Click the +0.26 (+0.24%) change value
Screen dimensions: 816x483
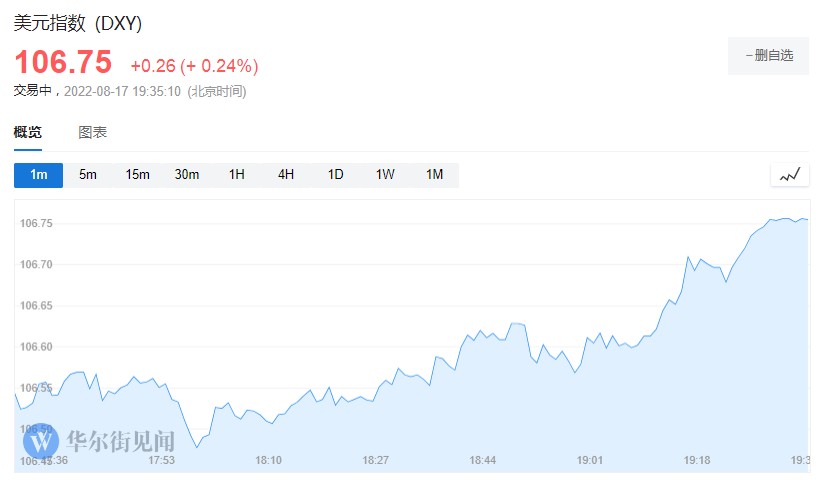coord(194,66)
